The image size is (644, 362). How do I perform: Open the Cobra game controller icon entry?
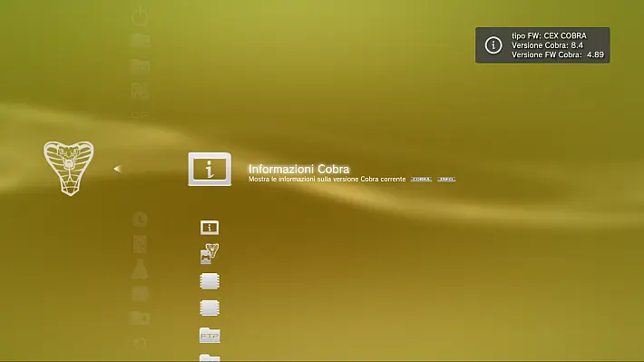(210, 253)
